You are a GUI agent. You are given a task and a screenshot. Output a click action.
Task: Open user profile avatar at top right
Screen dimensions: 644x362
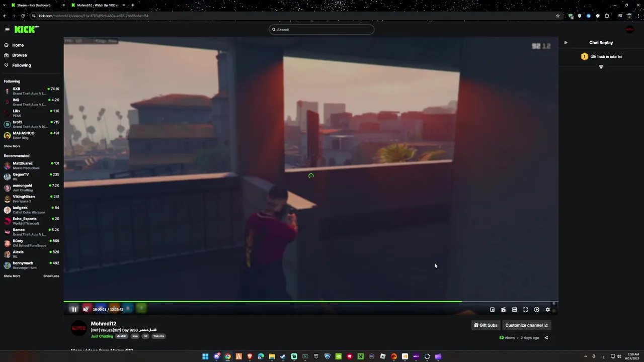point(629,30)
